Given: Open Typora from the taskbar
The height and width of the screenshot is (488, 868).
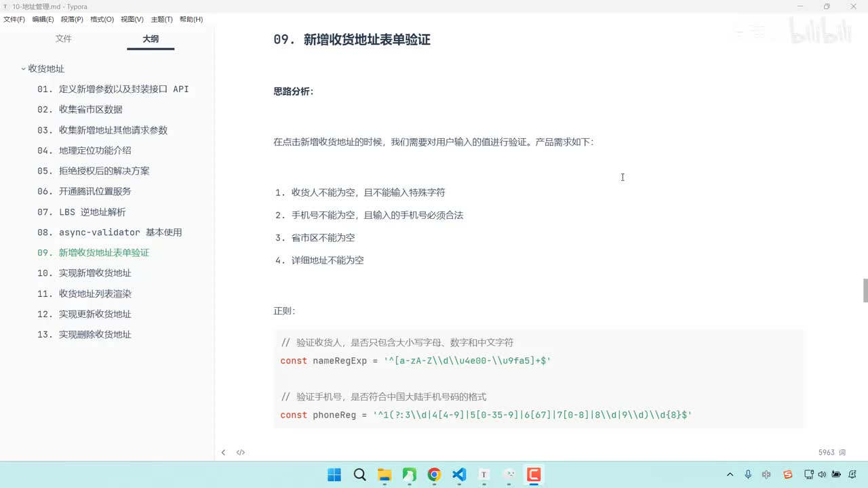Looking at the screenshot, I should coord(484,474).
